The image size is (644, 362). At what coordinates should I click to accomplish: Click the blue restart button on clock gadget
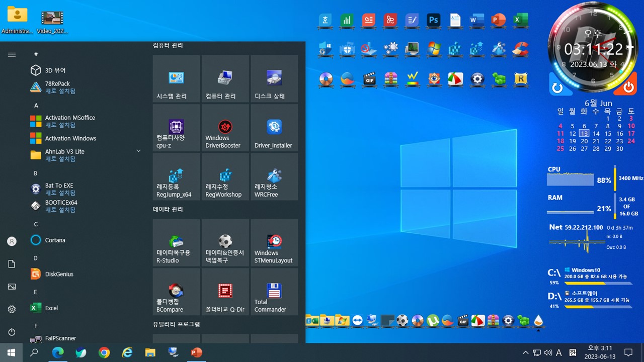pyautogui.click(x=557, y=87)
